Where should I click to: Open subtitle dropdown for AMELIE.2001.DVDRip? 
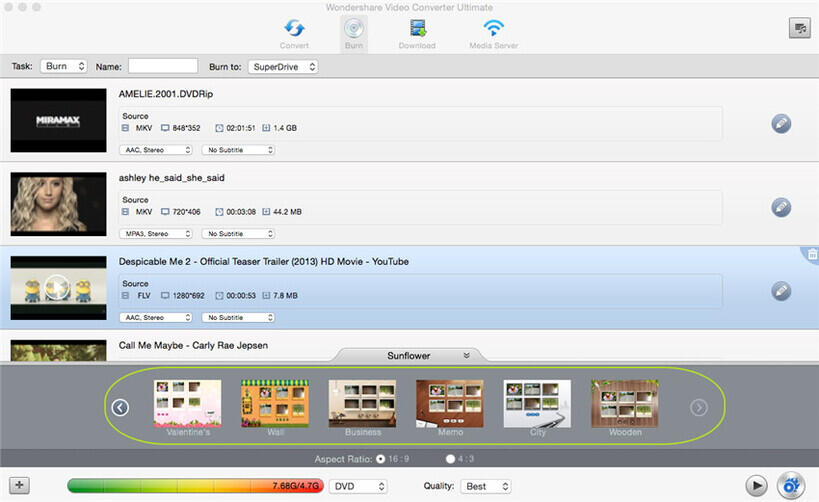click(x=238, y=150)
